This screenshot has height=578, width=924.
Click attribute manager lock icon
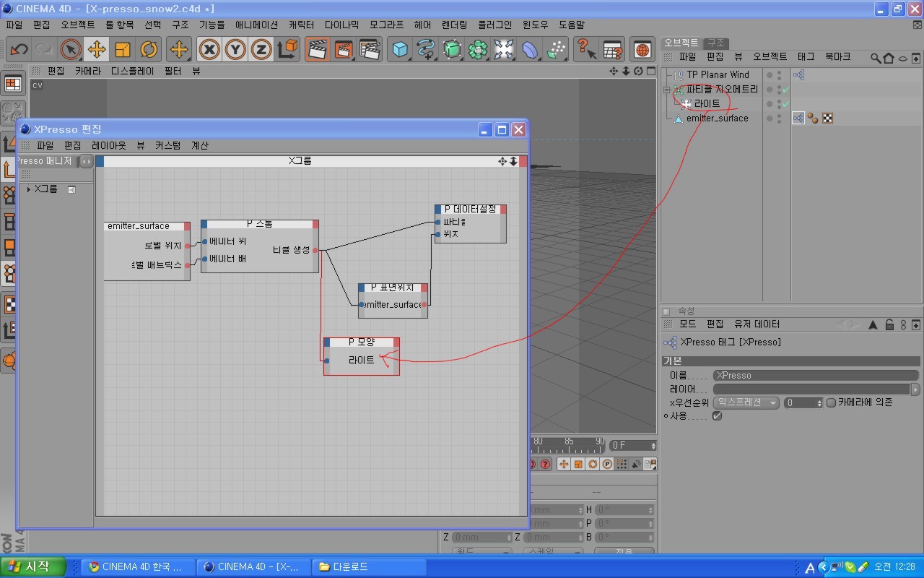889,324
